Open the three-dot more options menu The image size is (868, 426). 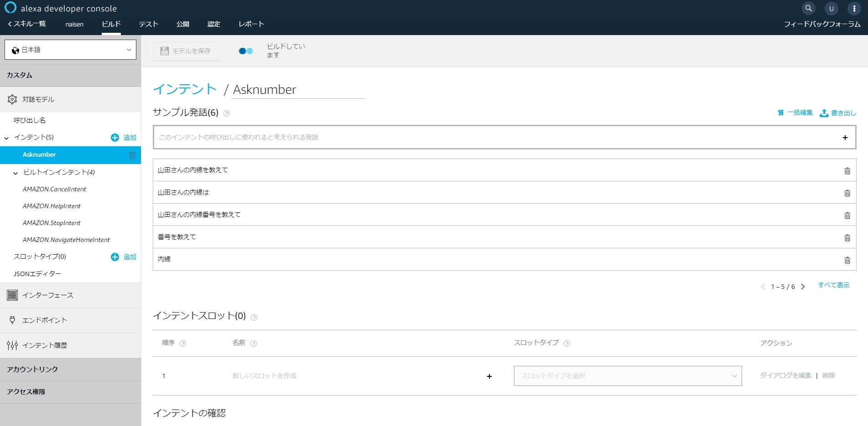(x=854, y=8)
